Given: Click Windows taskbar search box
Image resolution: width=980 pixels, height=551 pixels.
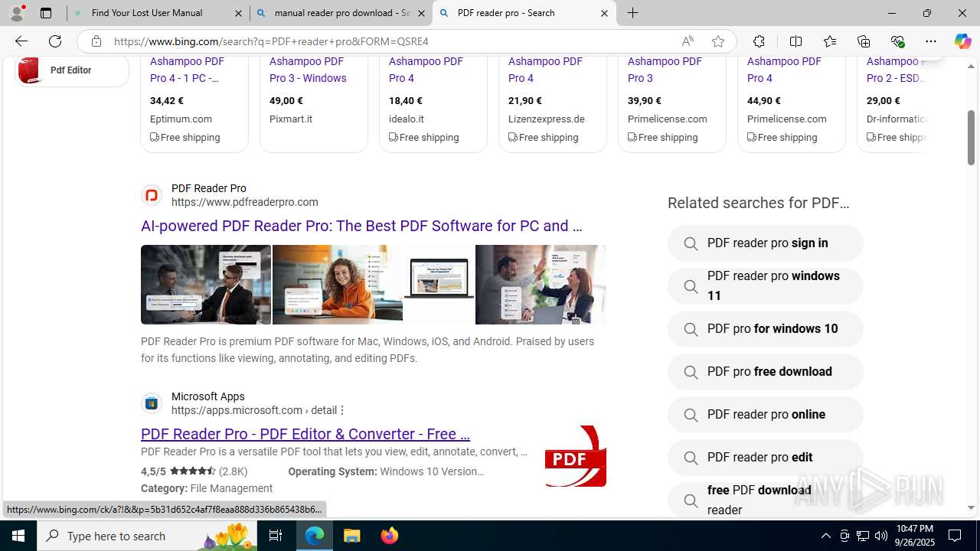Looking at the screenshot, I should [x=149, y=536].
